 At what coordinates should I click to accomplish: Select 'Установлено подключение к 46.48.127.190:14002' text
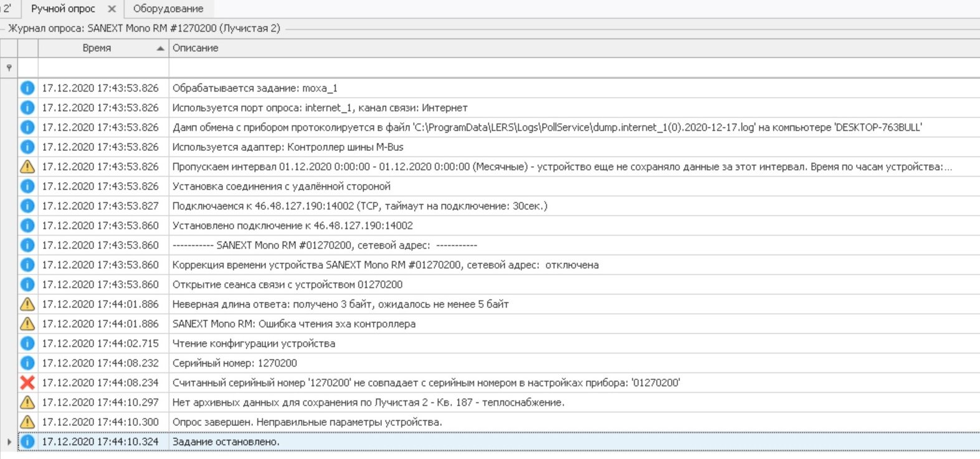click(293, 226)
